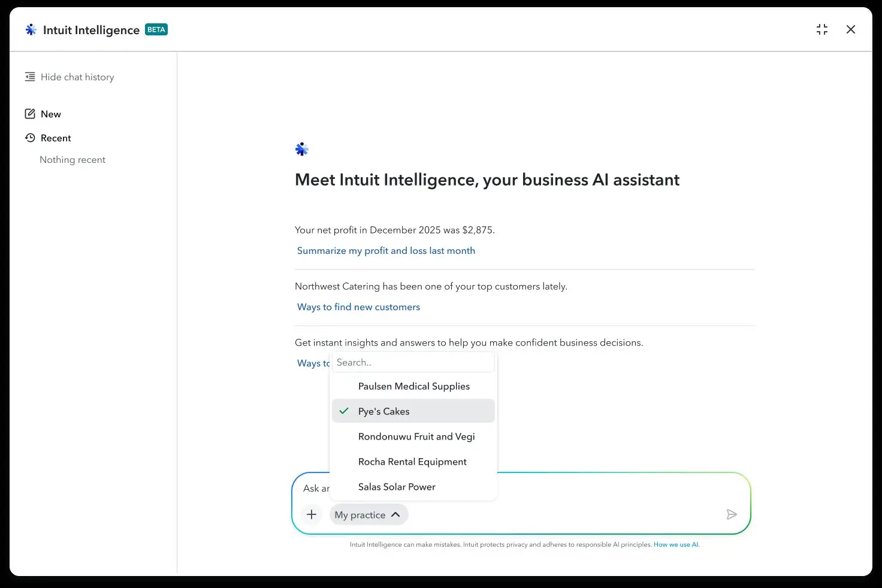Screen dimensions: 882x588
Task: Click the 'Get instant insights' statement text
Action: click(469, 343)
